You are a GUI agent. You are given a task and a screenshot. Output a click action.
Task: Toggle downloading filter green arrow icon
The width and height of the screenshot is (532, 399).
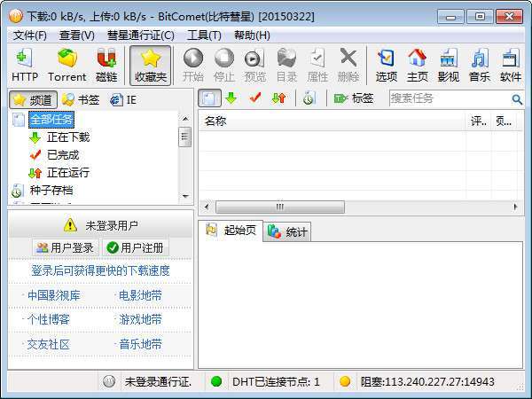tap(231, 98)
